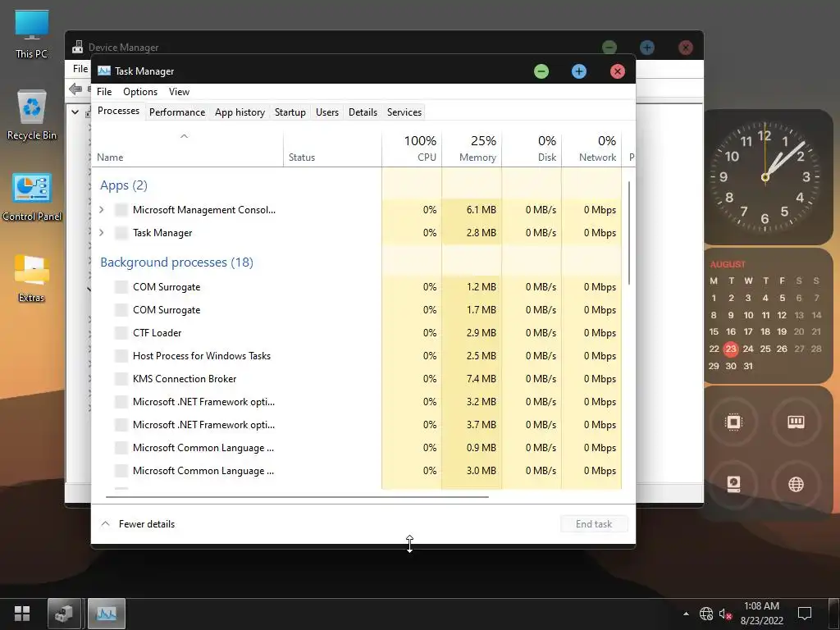This screenshot has height=630, width=840.
Task: Click icon beside Task Manager process row
Action: click(121, 233)
